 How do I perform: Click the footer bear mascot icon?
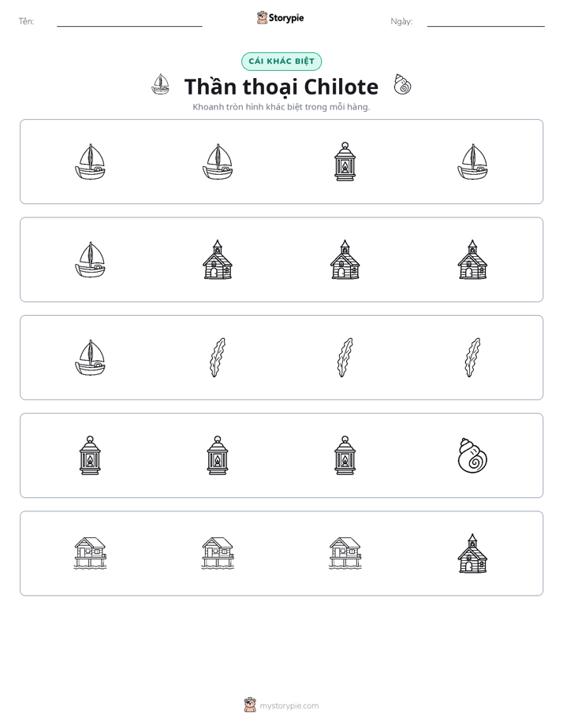[250, 705]
